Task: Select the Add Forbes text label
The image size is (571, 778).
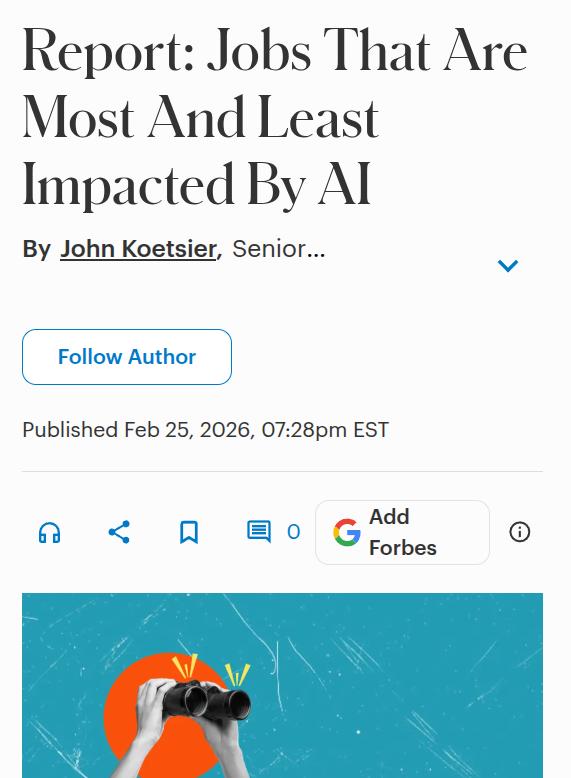Action: [x=403, y=532]
